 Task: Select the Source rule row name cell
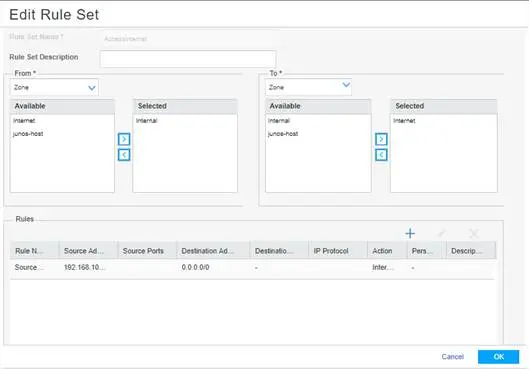click(29, 267)
